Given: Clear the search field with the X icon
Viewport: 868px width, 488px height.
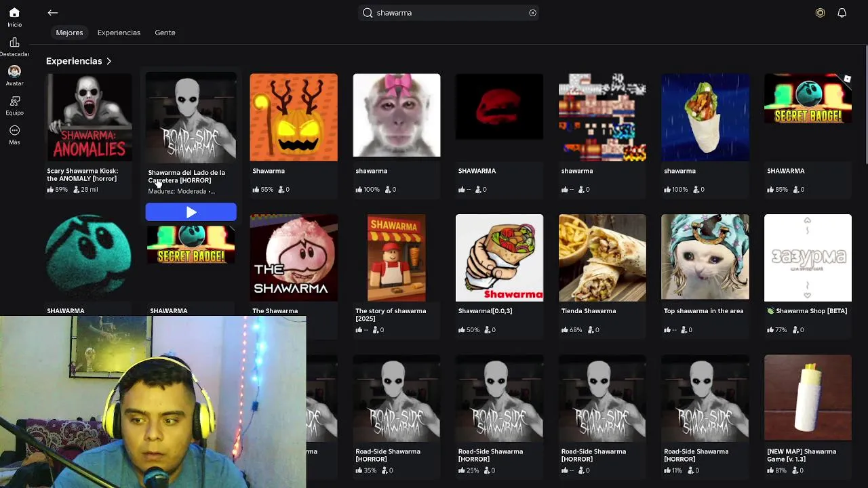Looking at the screenshot, I should click(532, 13).
